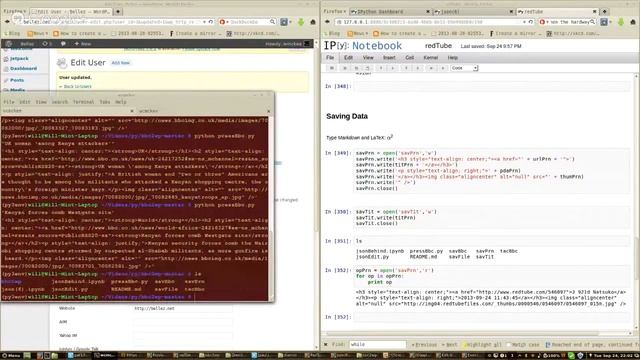Screen dimensions: 640x360
Task: Close the first wcmckee terminal tab
Action: point(132,111)
